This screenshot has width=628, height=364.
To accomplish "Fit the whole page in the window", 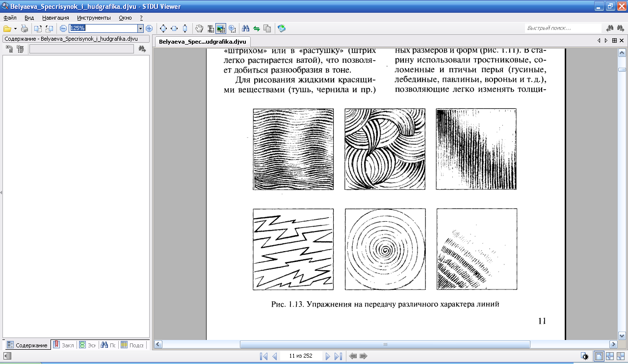I will point(163,28).
